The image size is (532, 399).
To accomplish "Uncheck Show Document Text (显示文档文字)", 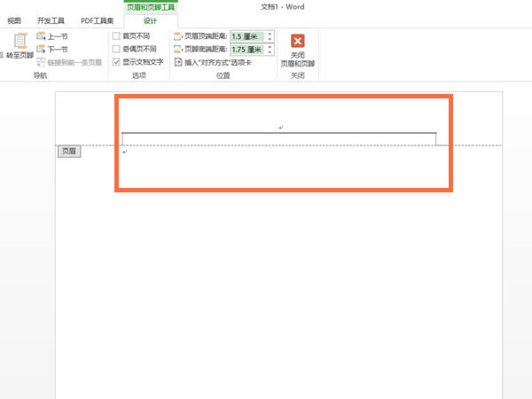I will pos(116,62).
